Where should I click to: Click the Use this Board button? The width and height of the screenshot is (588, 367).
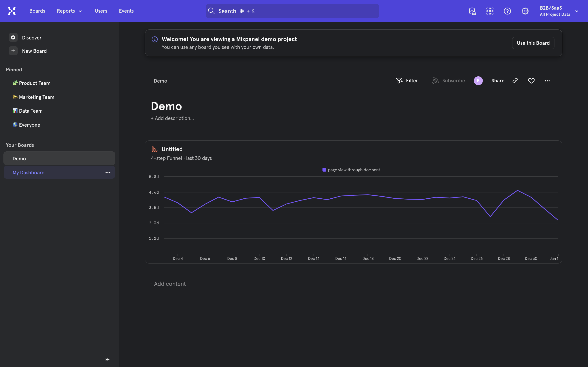533,43
